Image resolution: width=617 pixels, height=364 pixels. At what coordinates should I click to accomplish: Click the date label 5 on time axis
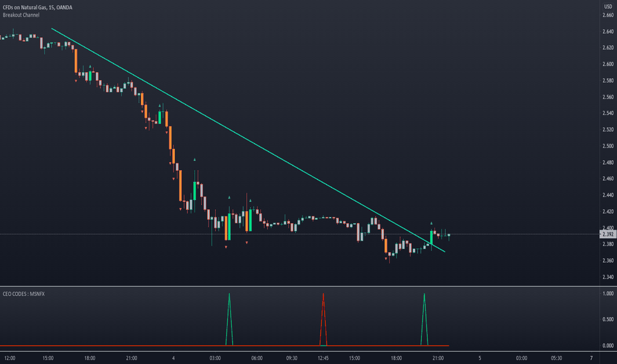(x=480, y=358)
